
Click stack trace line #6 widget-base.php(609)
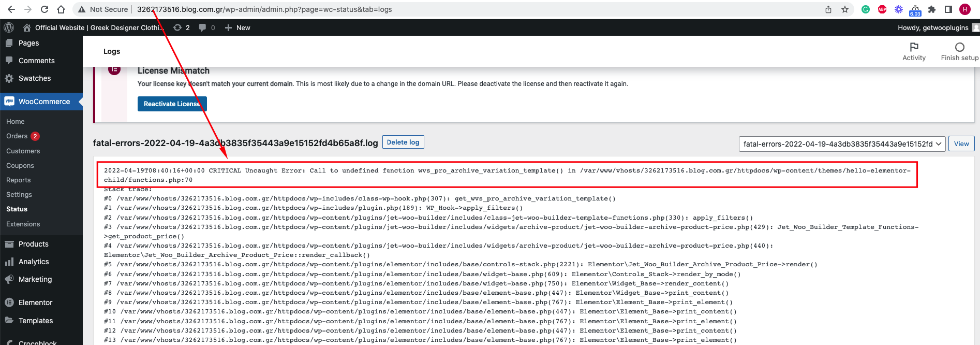point(422,274)
